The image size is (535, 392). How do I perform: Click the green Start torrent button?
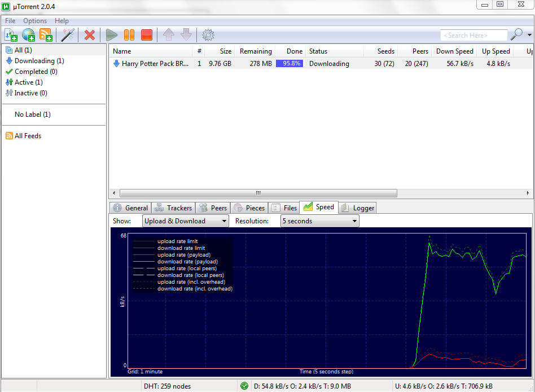[112, 35]
